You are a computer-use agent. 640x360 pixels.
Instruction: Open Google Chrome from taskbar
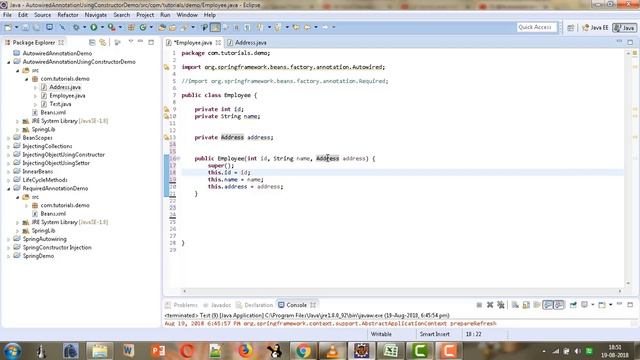(303, 351)
